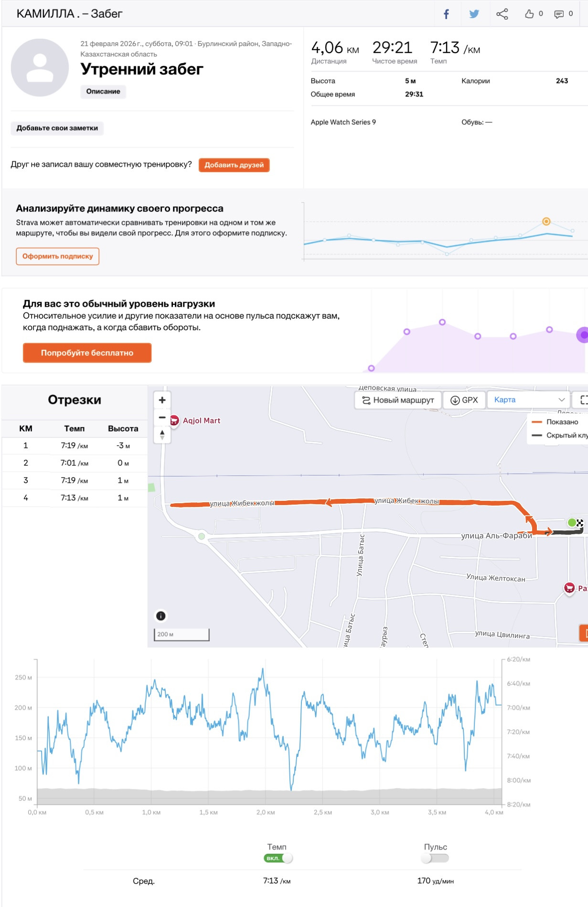Viewport: 588px width, 907px height.
Task: Open the Описание description field
Action: click(x=103, y=91)
